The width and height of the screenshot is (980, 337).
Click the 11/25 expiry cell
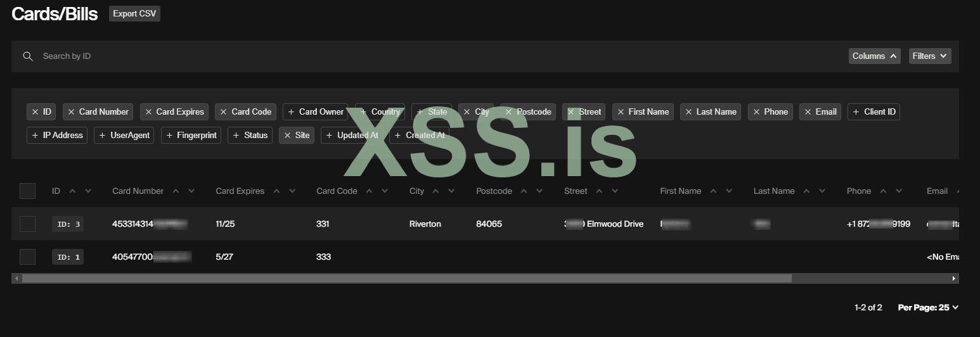[x=225, y=224]
